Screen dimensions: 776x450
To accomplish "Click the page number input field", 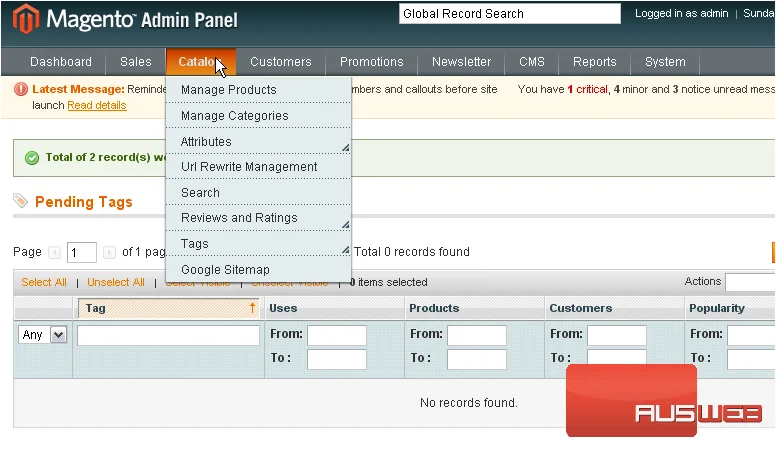I will click(x=82, y=253).
